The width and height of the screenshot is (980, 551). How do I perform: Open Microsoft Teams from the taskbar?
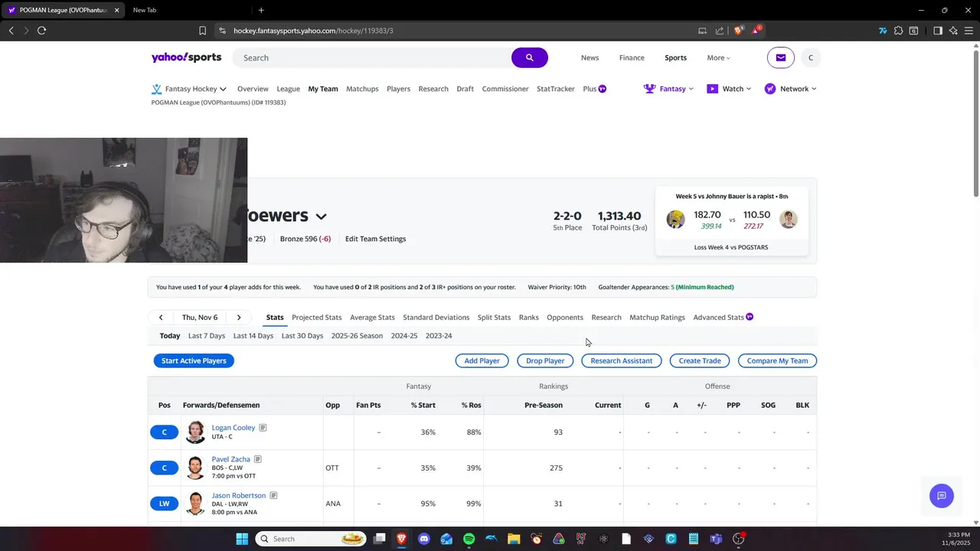(716, 539)
